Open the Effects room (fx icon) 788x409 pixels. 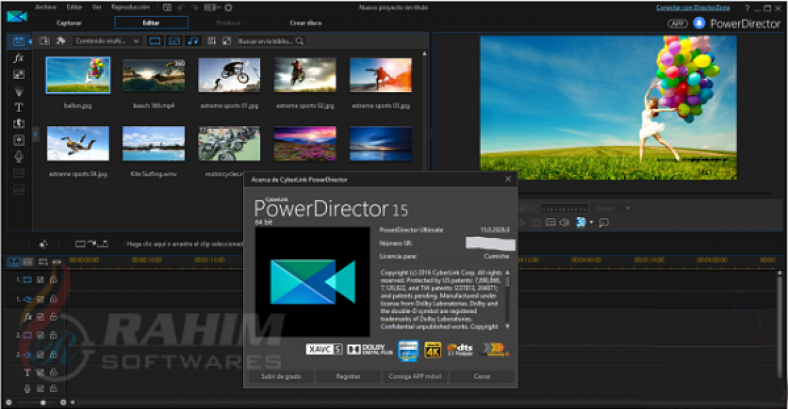pos(18,58)
